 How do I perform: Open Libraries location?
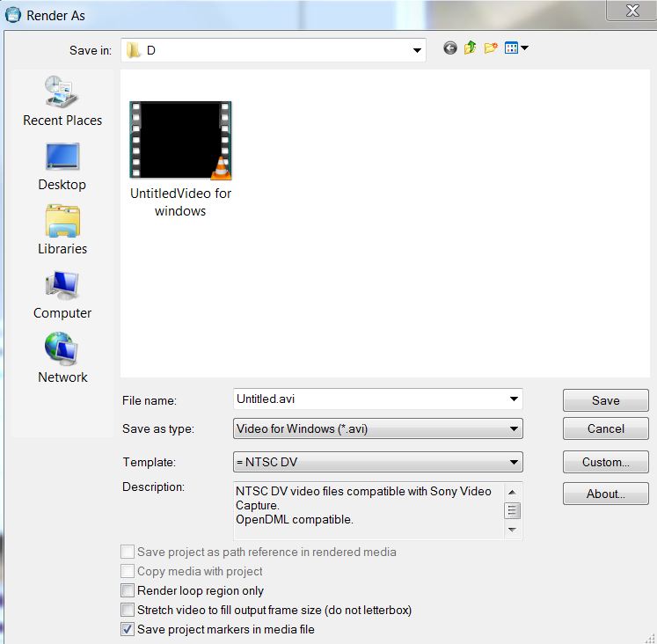[x=62, y=230]
